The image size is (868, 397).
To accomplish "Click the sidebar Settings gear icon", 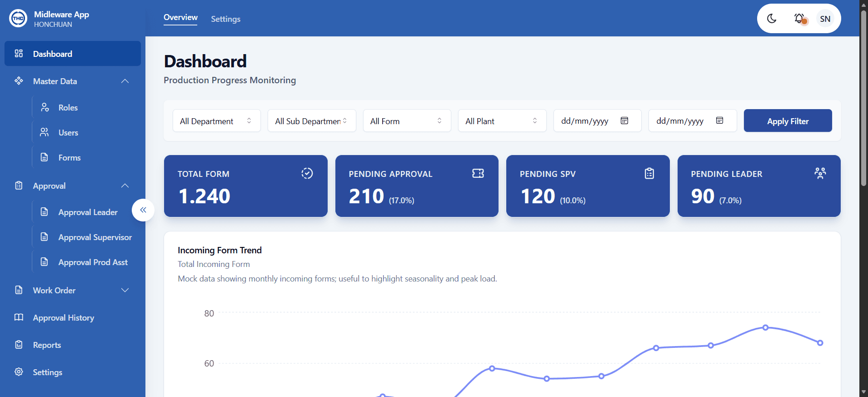I will click(x=19, y=372).
